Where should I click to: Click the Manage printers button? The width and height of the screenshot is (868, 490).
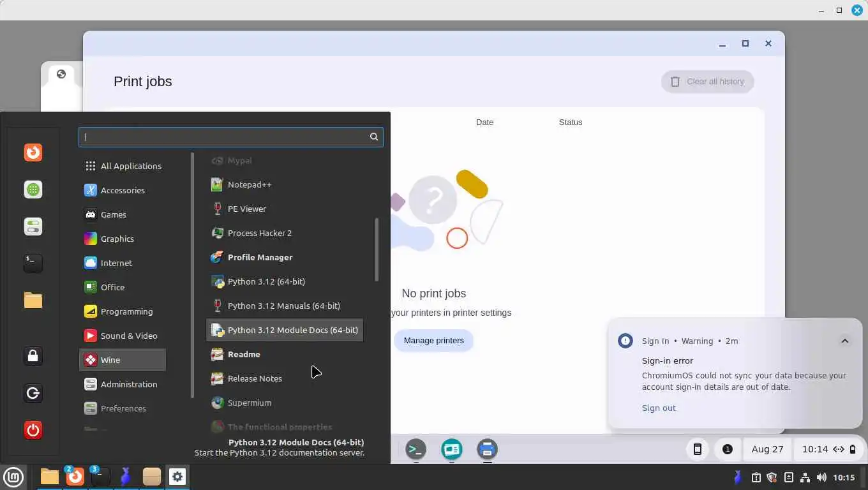tap(433, 340)
